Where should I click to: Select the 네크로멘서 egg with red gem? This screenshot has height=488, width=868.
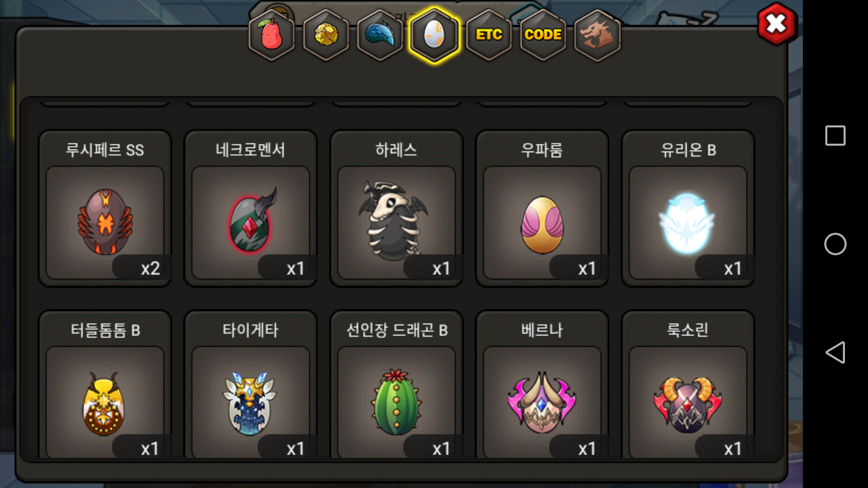click(250, 208)
